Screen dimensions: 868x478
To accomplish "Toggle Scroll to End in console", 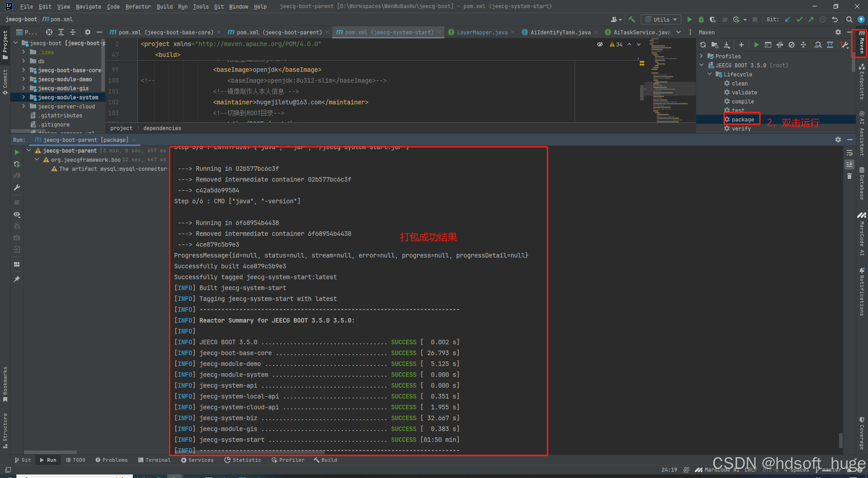I will point(849,164).
